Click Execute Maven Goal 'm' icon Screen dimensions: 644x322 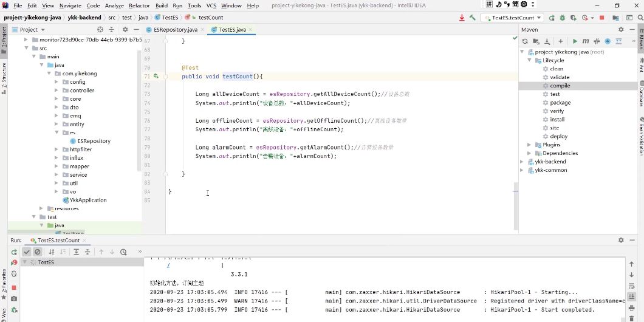point(585,41)
